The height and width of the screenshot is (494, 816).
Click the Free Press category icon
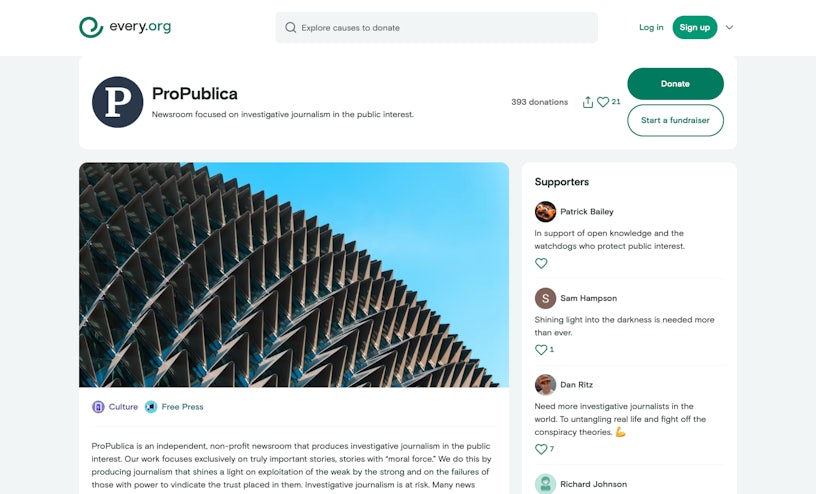tap(151, 407)
